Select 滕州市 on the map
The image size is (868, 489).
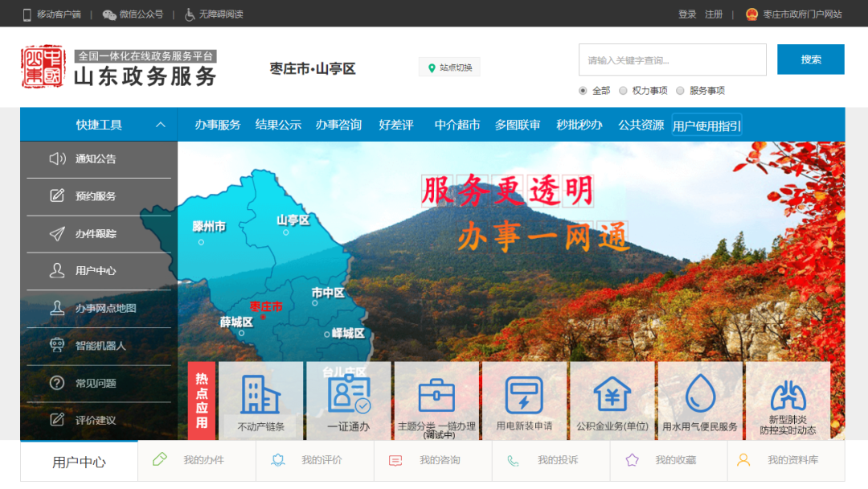click(x=209, y=227)
